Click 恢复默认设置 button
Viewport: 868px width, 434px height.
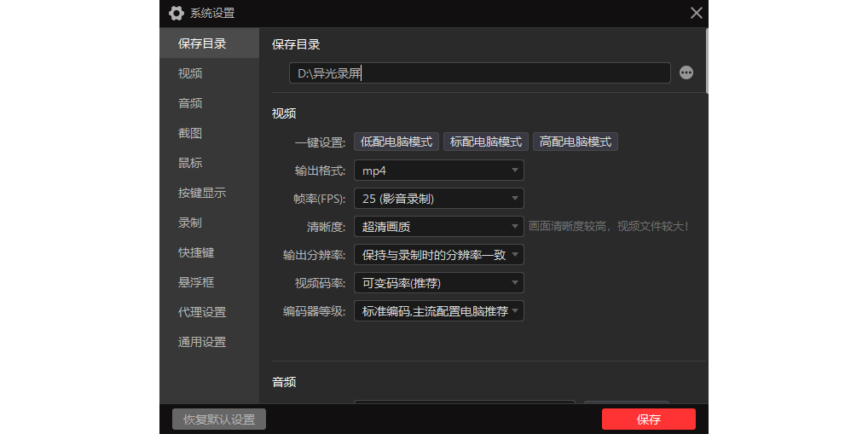pos(219,419)
